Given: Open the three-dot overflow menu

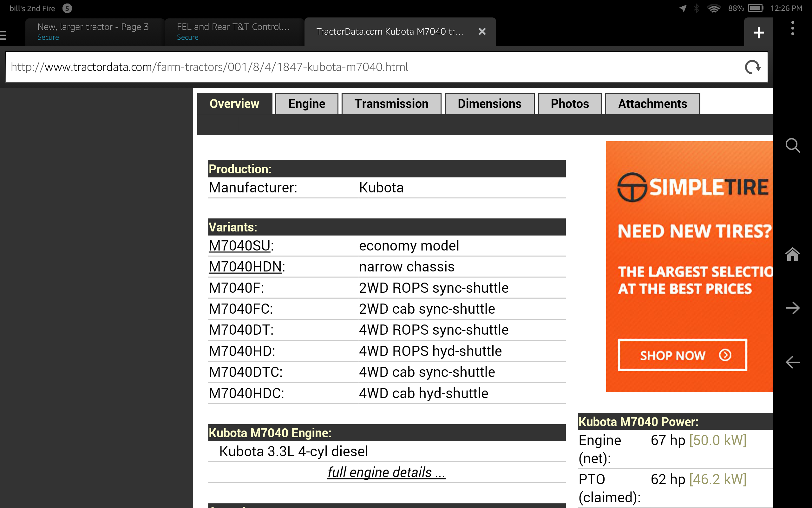Looking at the screenshot, I should [x=793, y=28].
